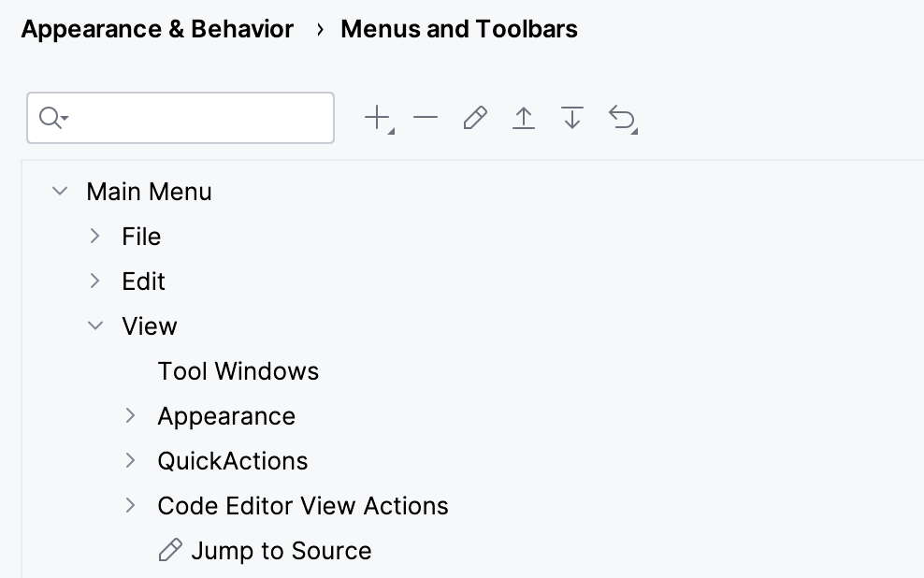Click the Remove action minus icon
The width and height of the screenshot is (924, 578).
click(x=426, y=117)
